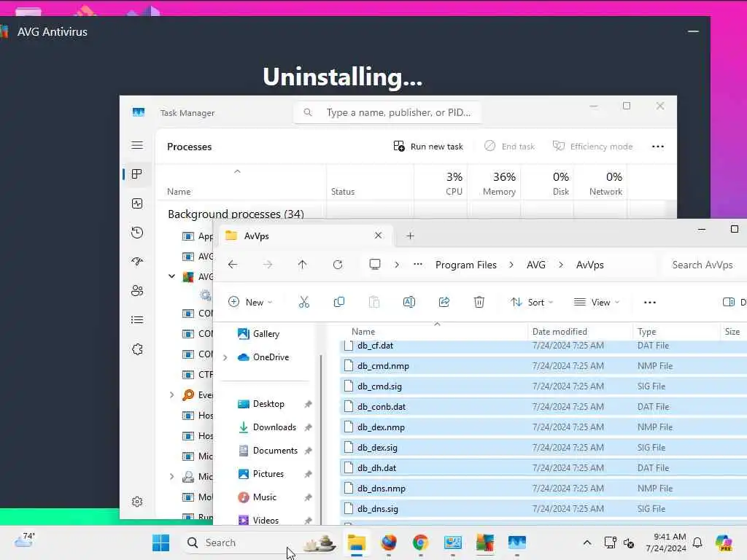The height and width of the screenshot is (560, 747).
Task: Click Run new task in Task Manager
Action: point(428,146)
